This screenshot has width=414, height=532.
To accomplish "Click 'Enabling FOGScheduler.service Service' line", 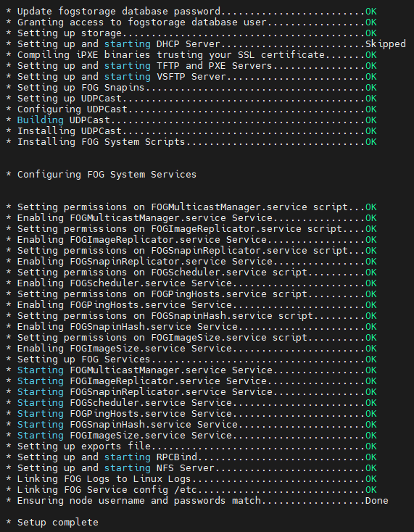I will point(191,283).
